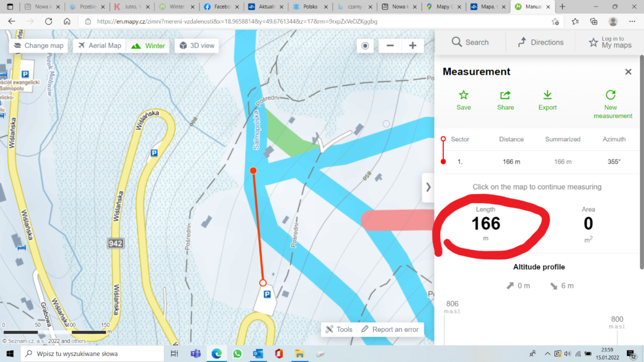Open the Search tab
644x362 pixels.
470,43
